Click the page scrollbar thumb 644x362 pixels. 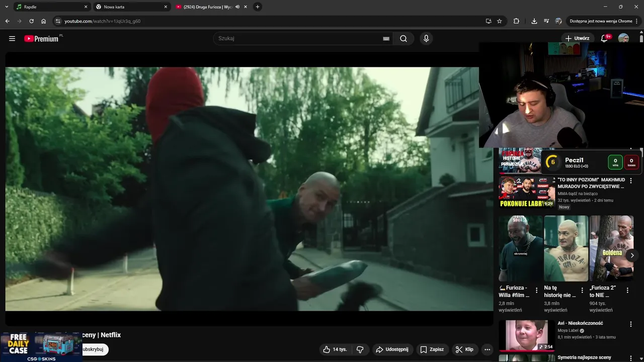click(x=641, y=38)
